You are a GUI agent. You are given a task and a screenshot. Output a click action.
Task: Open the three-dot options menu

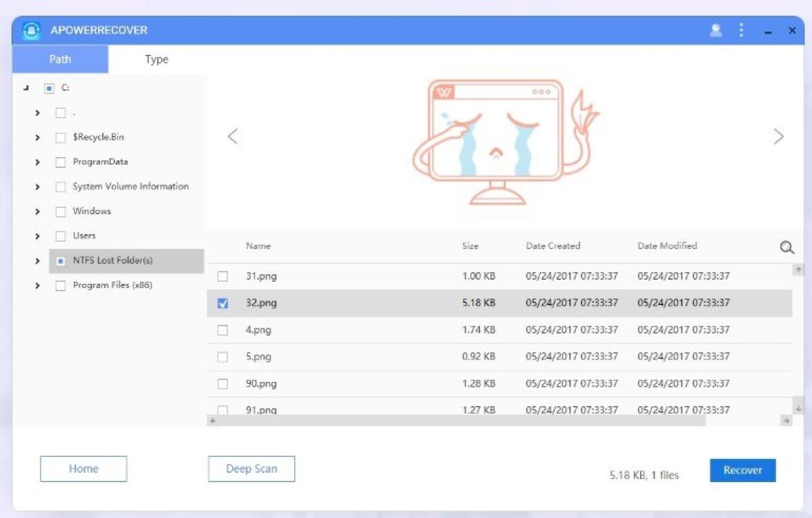tap(740, 30)
